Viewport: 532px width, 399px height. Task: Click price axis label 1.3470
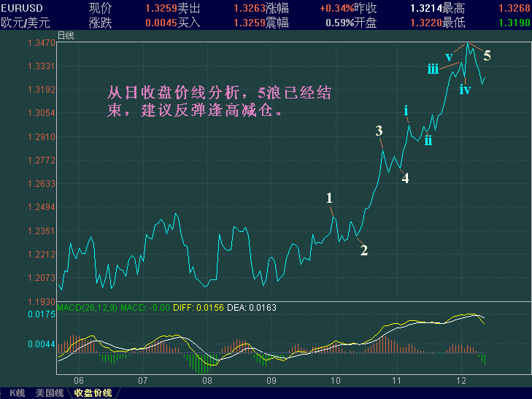[x=42, y=43]
